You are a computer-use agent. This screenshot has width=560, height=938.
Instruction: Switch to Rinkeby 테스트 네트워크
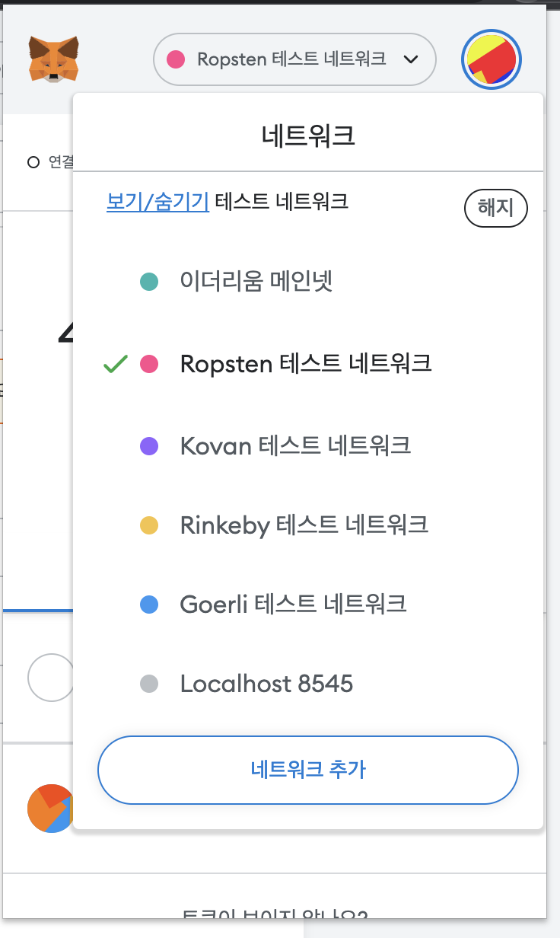coord(304,525)
